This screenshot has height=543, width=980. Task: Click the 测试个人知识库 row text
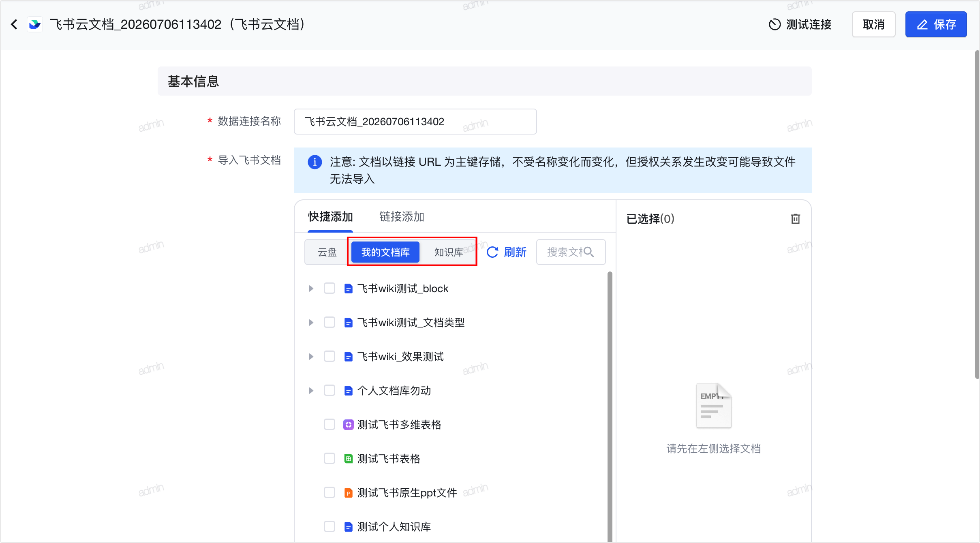pyautogui.click(x=394, y=527)
